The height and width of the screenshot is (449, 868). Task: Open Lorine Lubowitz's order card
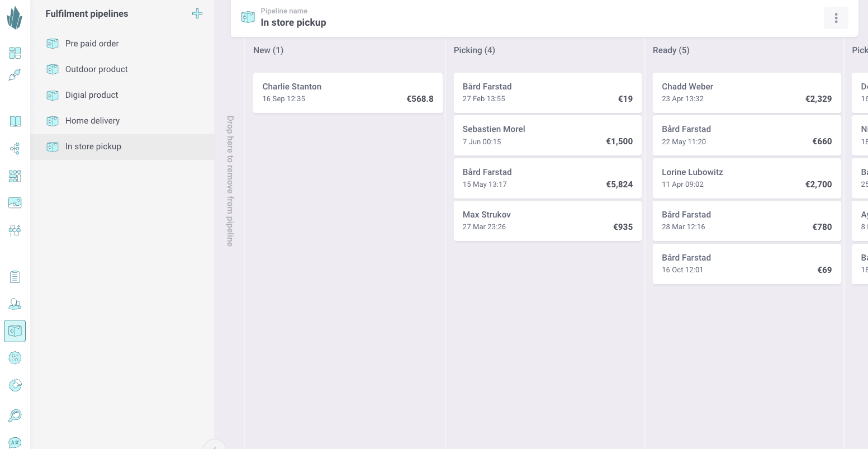tap(747, 178)
